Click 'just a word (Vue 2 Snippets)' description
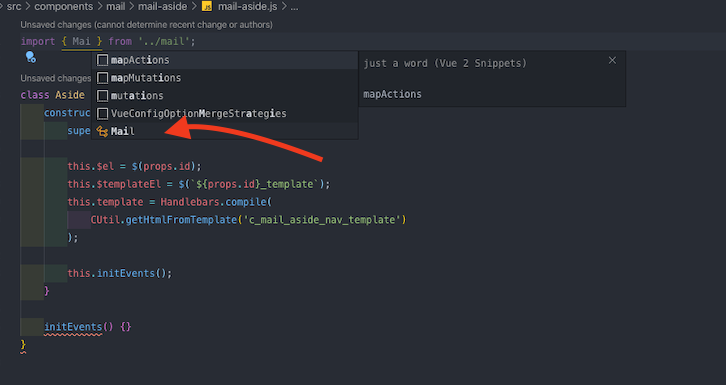Screen dimensions: 726x385 445,63
